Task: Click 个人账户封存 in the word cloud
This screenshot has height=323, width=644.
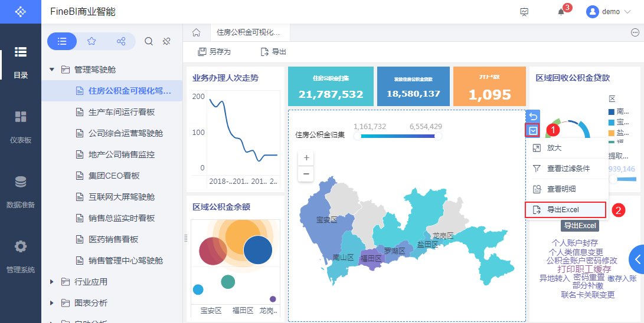Action: (x=575, y=243)
